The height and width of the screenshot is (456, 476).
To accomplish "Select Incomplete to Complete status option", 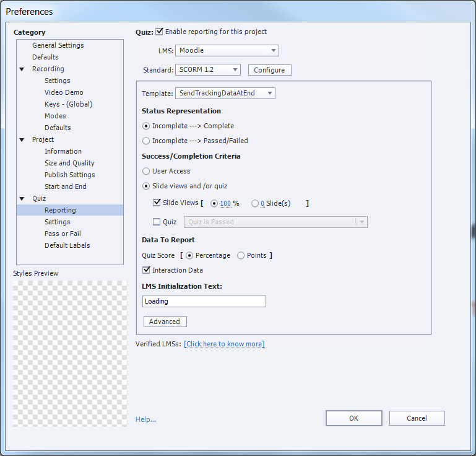I will 146,126.
